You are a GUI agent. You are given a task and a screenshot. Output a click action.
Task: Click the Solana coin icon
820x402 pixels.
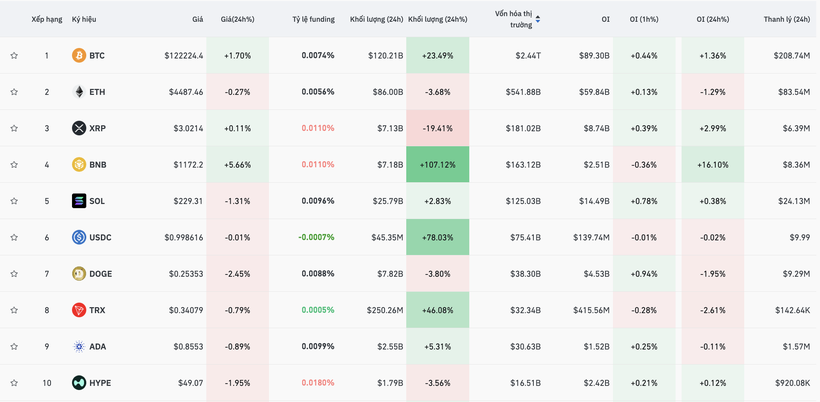coord(79,201)
